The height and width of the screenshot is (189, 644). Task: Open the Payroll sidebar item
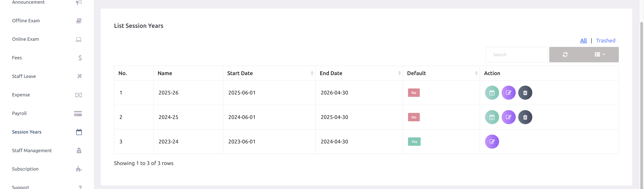coord(19,113)
